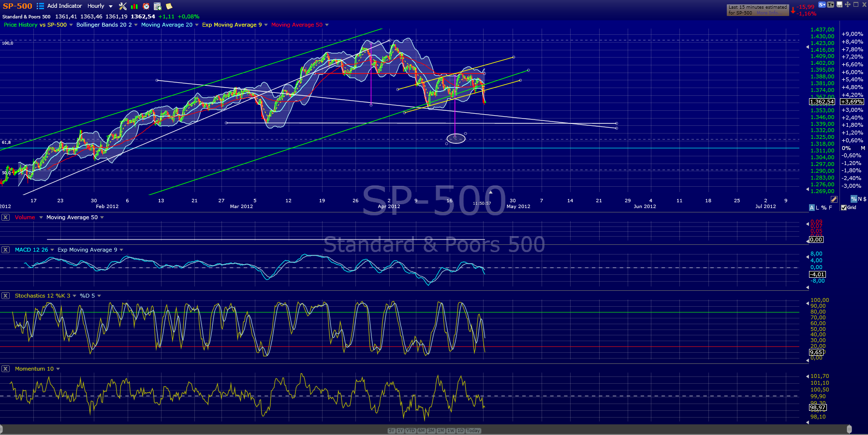Select the 1Y time range tab

[400, 431]
